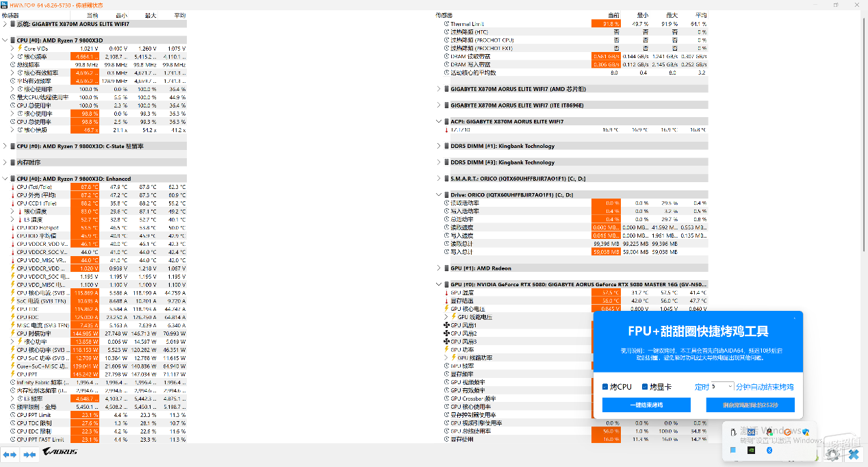Collapse the CPU Enhanced sensor group
Screen dimensions: 868x467
point(5,179)
